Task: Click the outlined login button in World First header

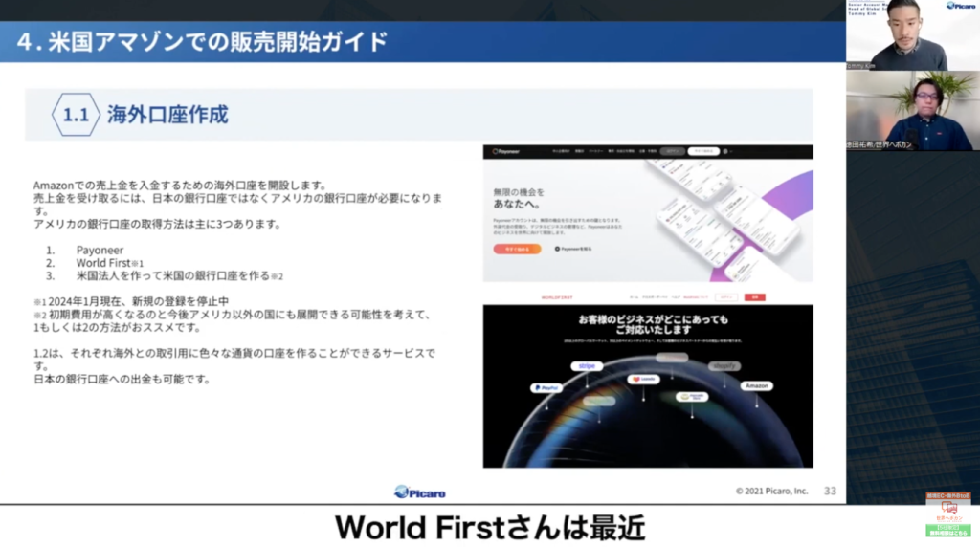Action: (725, 297)
